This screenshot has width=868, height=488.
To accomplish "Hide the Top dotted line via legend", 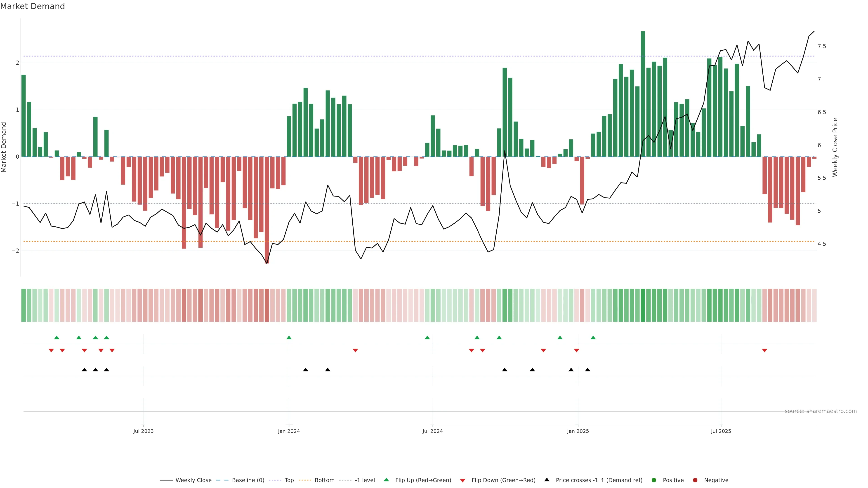I will (x=289, y=480).
